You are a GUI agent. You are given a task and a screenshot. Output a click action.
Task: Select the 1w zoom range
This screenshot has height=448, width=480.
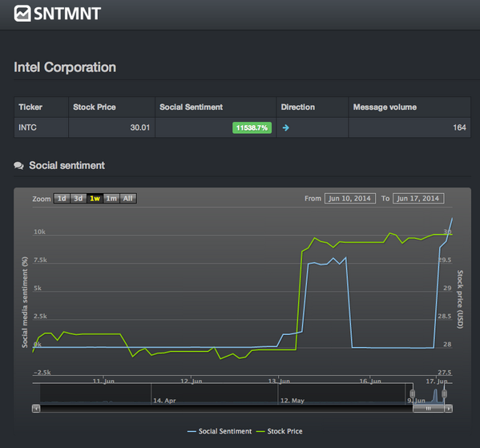[x=95, y=199]
